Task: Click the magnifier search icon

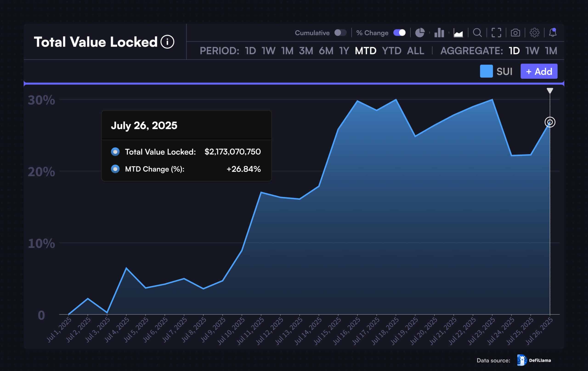Action: (477, 33)
